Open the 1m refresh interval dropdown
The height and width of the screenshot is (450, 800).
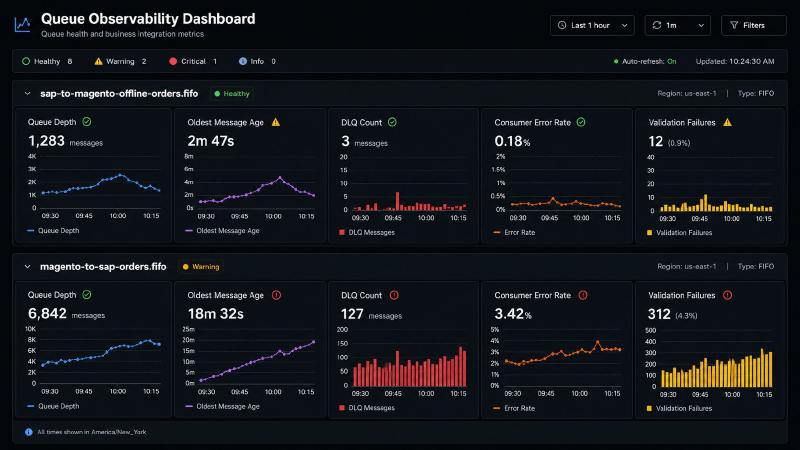tap(678, 25)
